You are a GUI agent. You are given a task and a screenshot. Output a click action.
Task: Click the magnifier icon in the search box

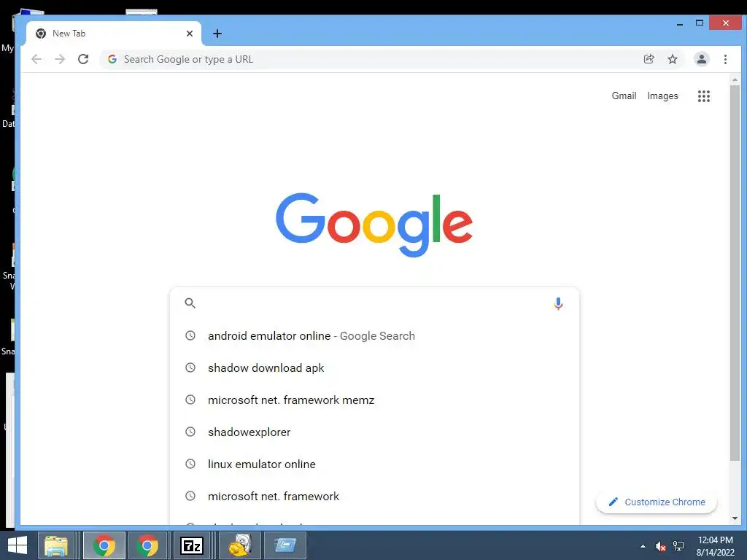pyautogui.click(x=190, y=303)
